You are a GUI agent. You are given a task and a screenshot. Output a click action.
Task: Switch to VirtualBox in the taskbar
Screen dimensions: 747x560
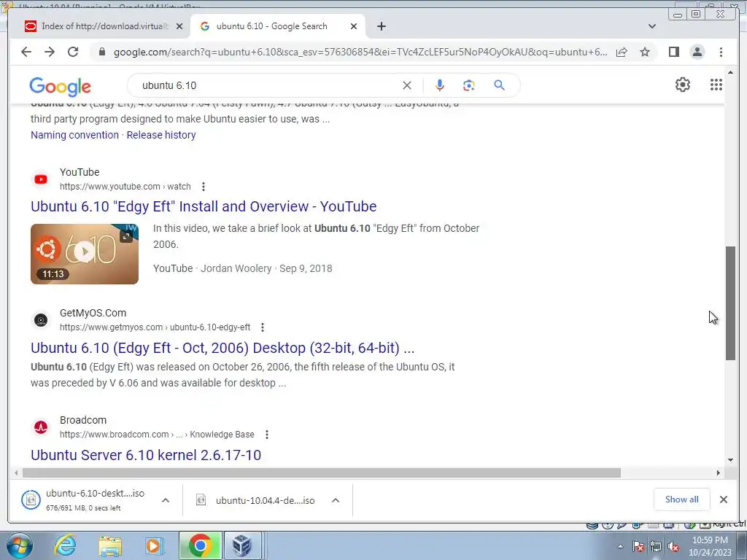point(241,545)
